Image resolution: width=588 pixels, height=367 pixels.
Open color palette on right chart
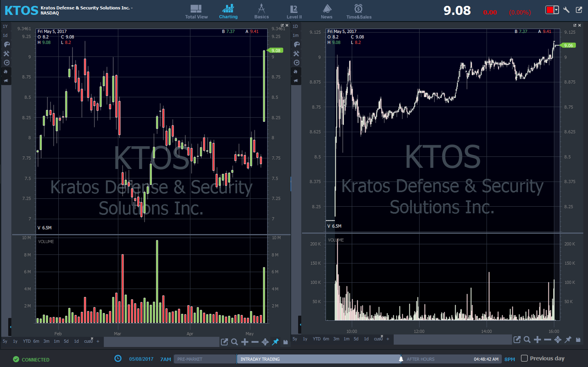tap(297, 44)
